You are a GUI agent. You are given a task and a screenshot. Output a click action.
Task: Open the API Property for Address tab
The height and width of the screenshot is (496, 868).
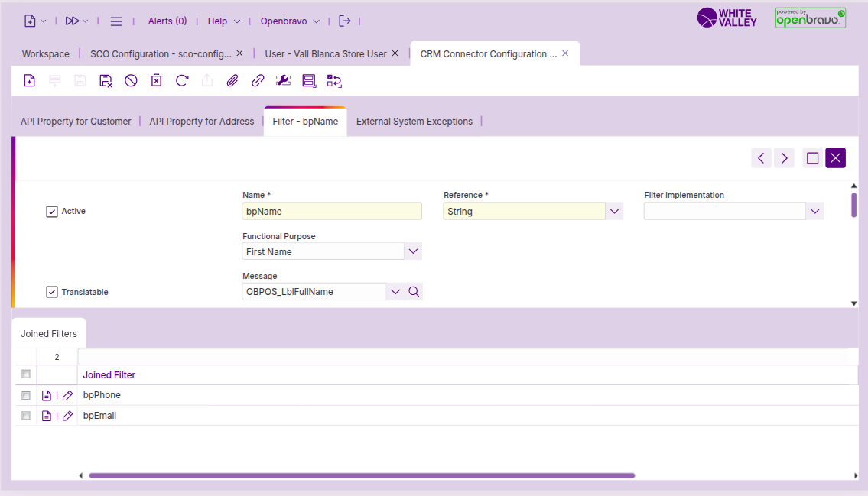click(201, 122)
